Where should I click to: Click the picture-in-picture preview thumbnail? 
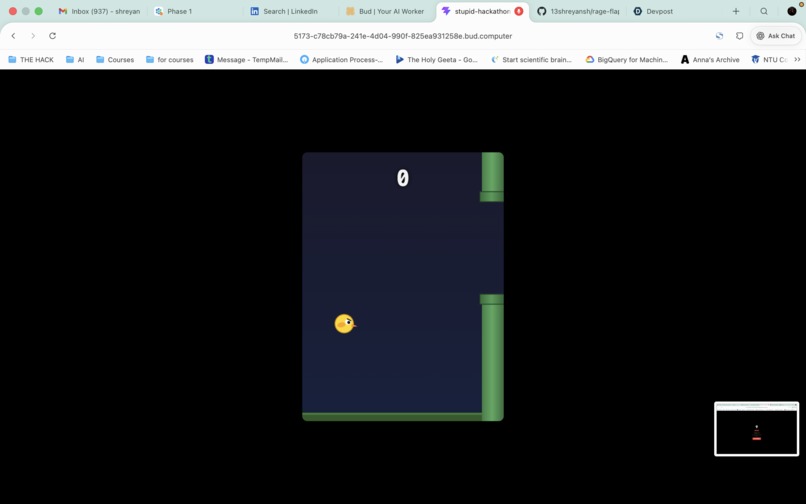[756, 428]
